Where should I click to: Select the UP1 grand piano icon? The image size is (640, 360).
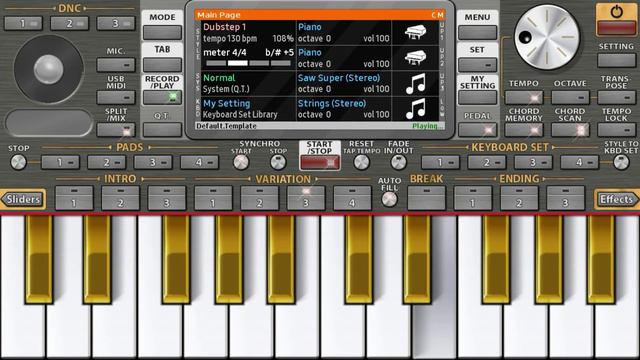coord(415,33)
